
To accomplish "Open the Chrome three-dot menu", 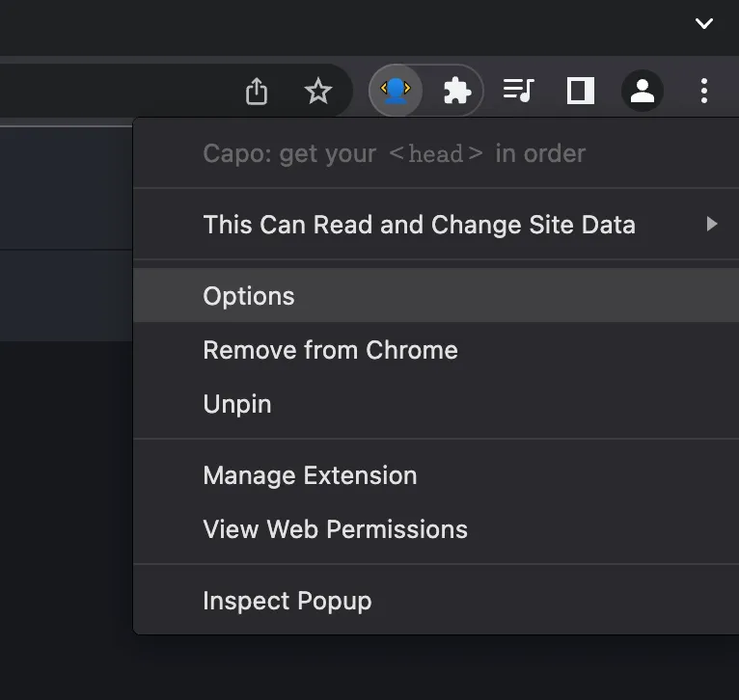I will click(704, 91).
